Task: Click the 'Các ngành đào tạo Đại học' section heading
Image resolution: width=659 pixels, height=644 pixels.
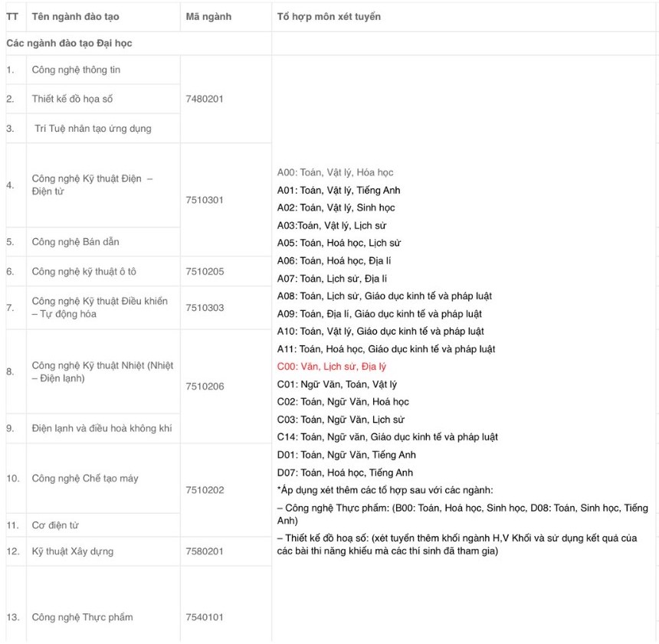Action: coord(69,43)
